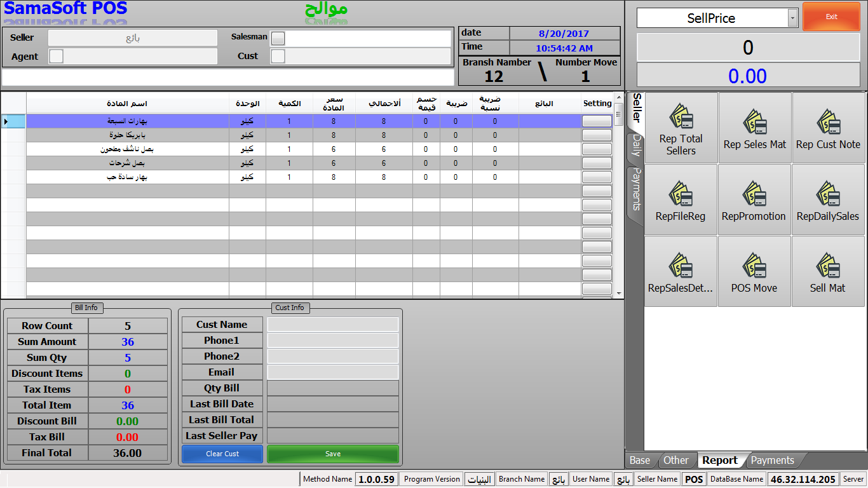Open the Sell Mat report

(829, 272)
